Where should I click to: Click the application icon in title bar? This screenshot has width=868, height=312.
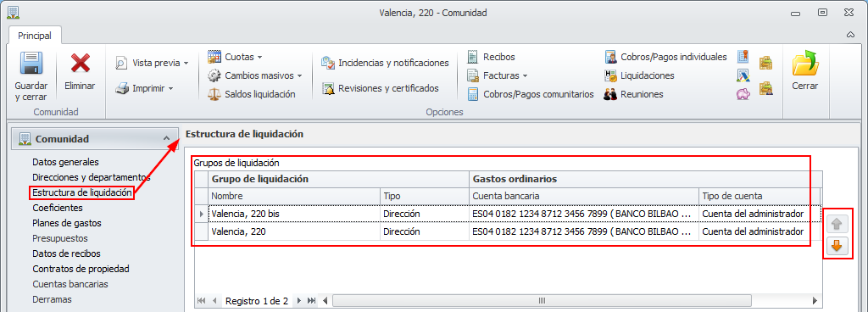click(x=13, y=12)
